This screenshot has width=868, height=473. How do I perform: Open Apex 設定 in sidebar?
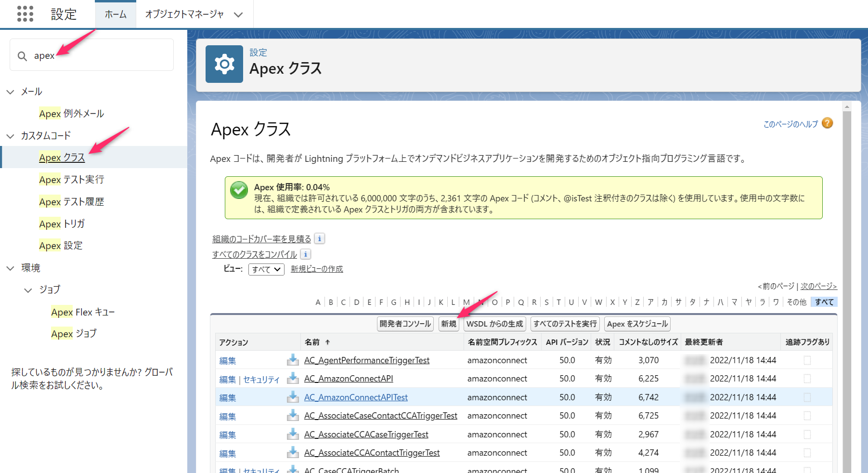pos(61,246)
